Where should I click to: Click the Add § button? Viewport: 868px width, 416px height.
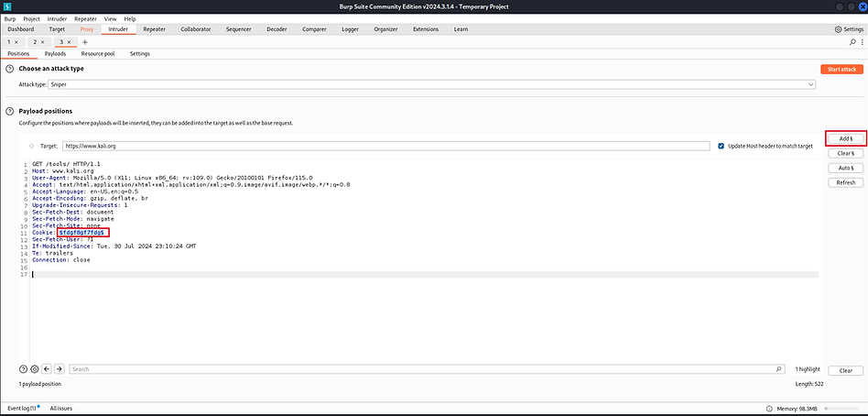click(846, 138)
